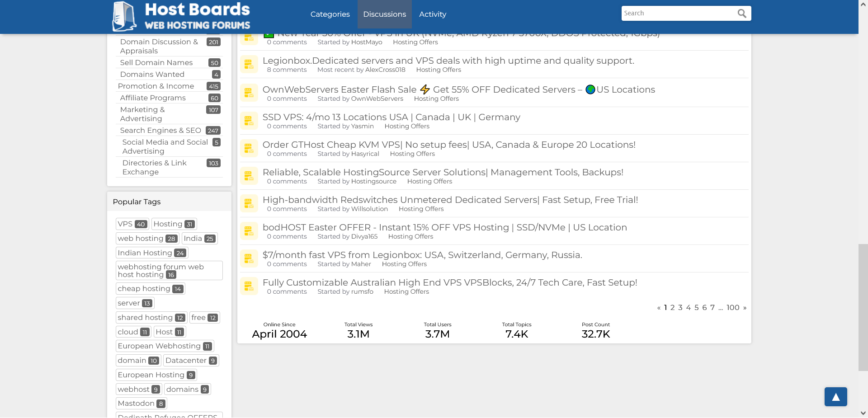
Task: Open Order GTHost Cheap KVM VPS thread
Action: [448, 145]
